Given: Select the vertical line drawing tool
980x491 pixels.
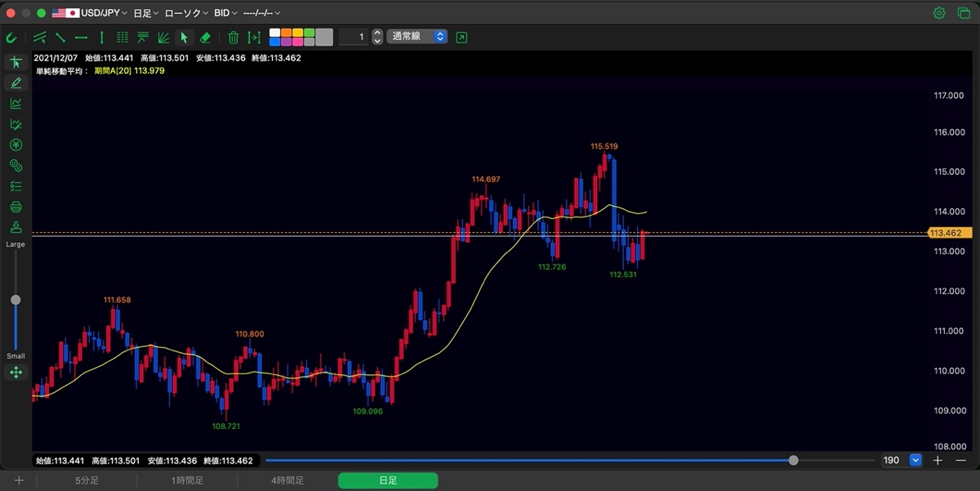Looking at the screenshot, I should pyautogui.click(x=101, y=38).
